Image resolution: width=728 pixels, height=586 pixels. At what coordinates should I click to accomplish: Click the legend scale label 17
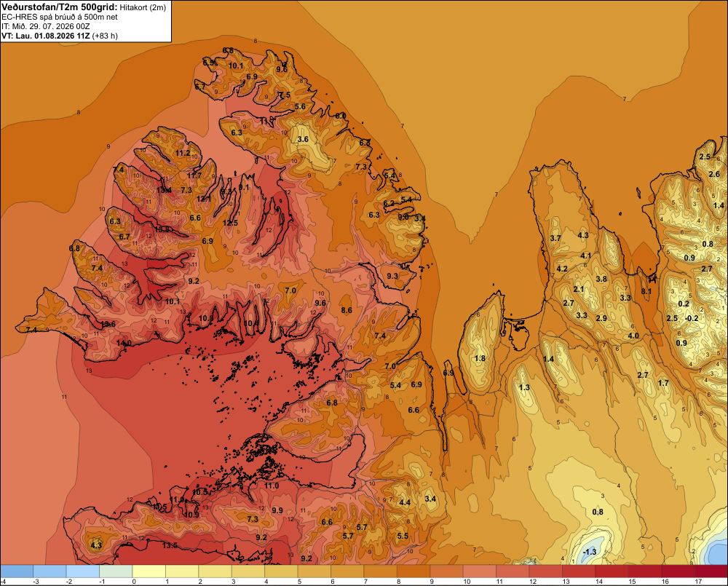click(698, 582)
